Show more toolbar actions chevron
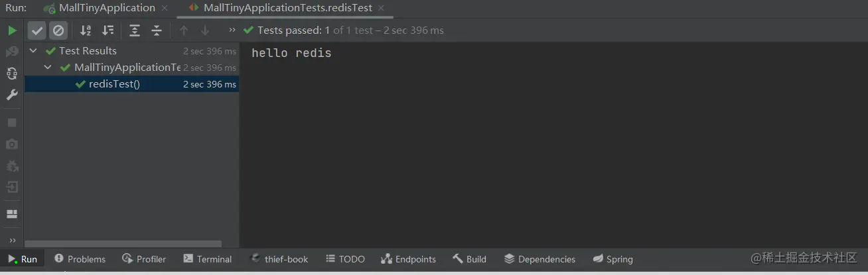The height and width of the screenshot is (275, 868). tap(232, 30)
